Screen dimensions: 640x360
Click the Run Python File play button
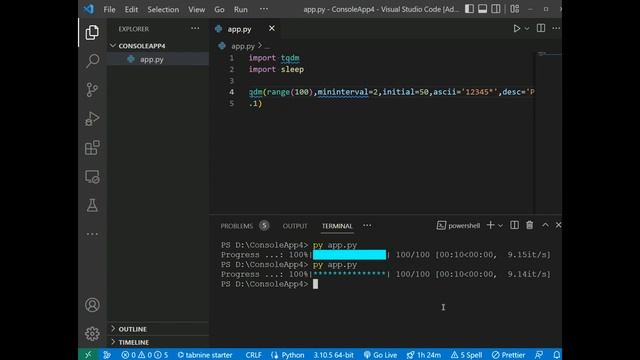pos(516,29)
